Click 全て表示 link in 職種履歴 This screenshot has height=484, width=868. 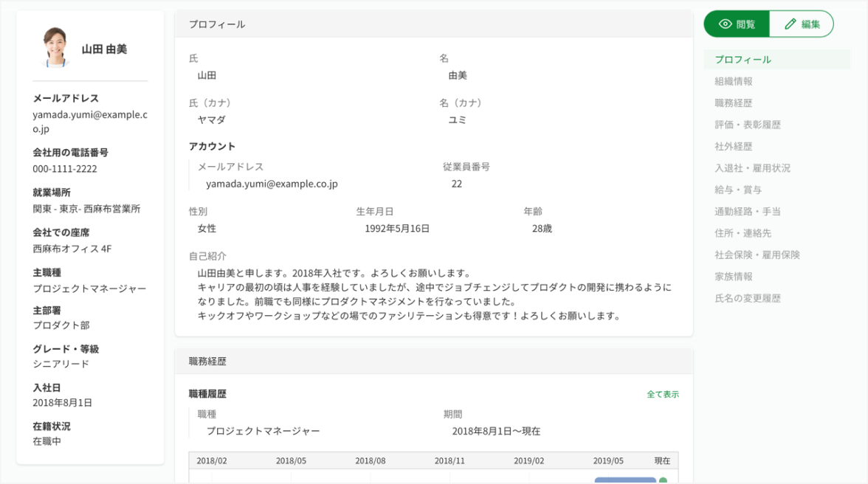point(663,394)
